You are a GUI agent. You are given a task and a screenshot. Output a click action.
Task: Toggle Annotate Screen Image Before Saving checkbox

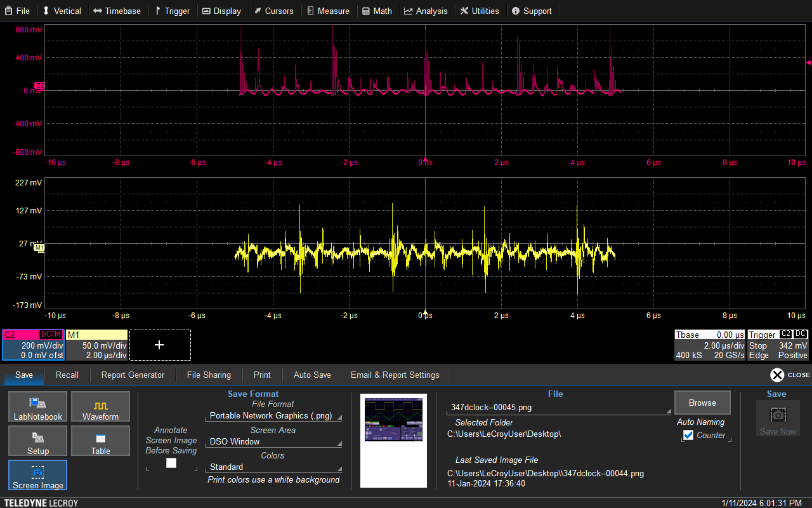point(171,463)
